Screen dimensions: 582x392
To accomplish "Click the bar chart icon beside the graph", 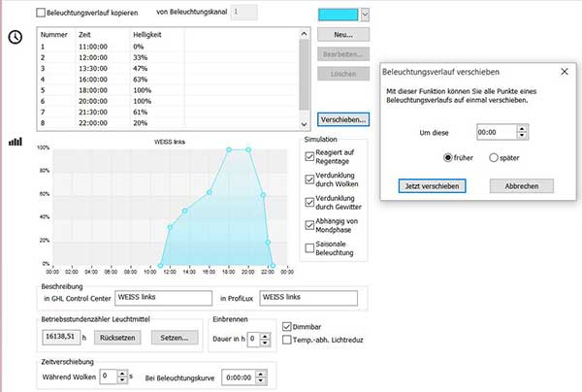I will point(15,142).
